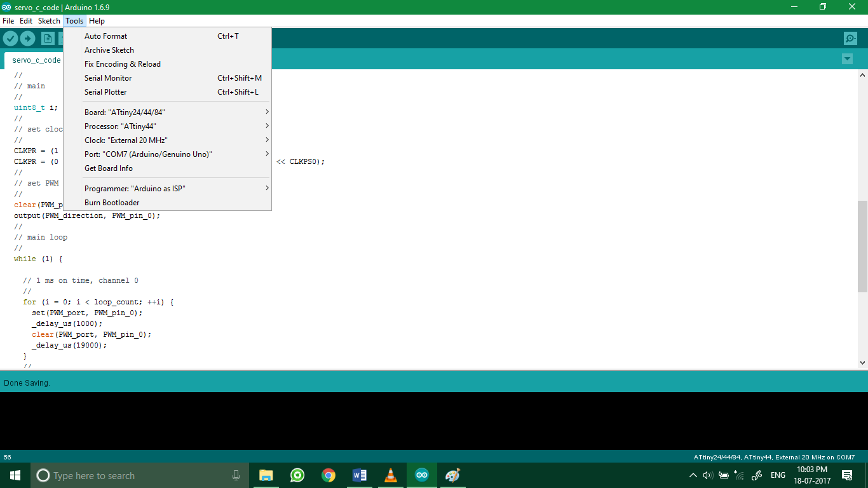This screenshot has height=488, width=868.
Task: Expand the Programmer Arduino as ISP submenu
Action: pos(168,189)
